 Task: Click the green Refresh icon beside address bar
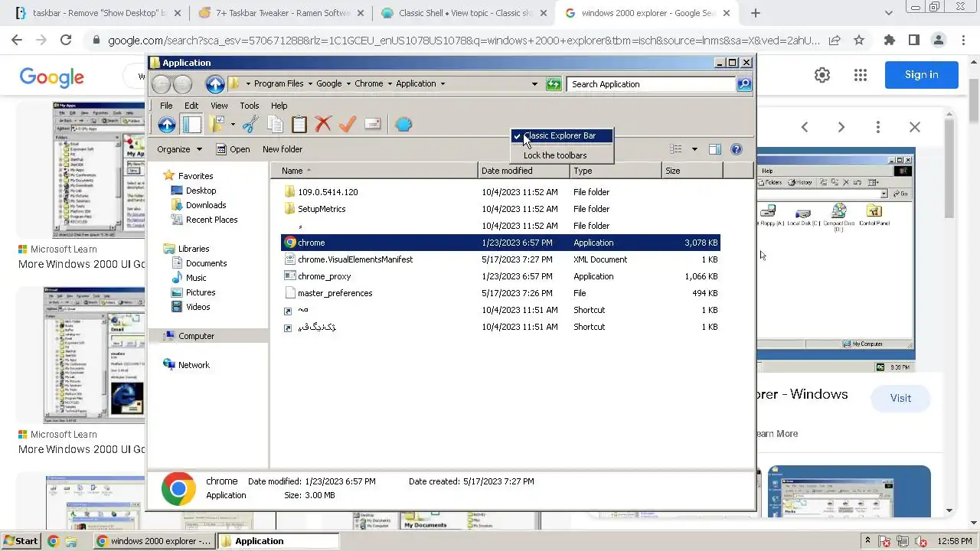(x=554, y=84)
